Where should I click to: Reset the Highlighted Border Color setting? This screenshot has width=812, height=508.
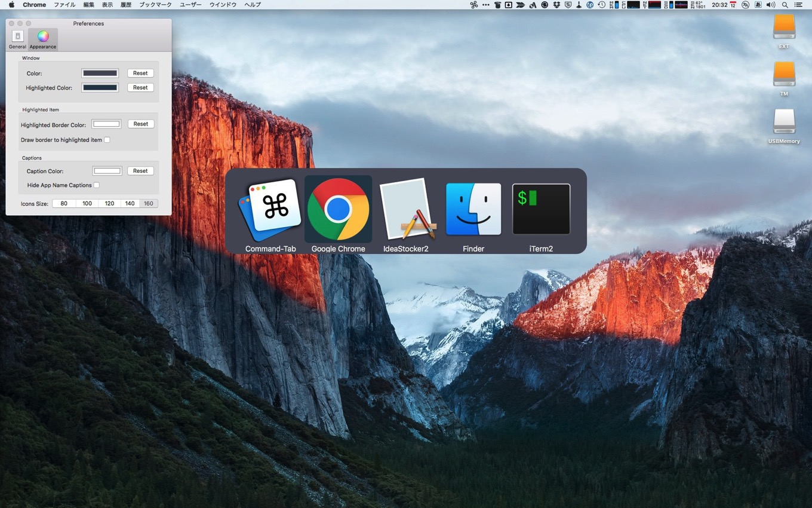pos(141,124)
